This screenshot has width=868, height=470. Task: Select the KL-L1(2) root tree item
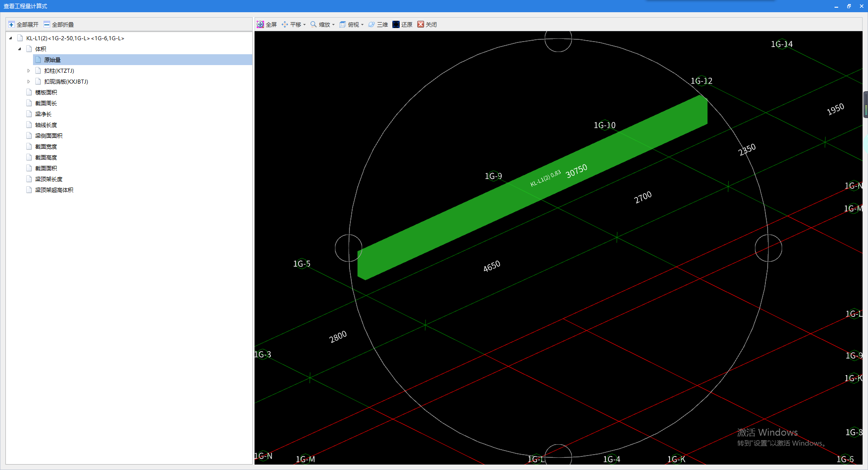click(75, 38)
